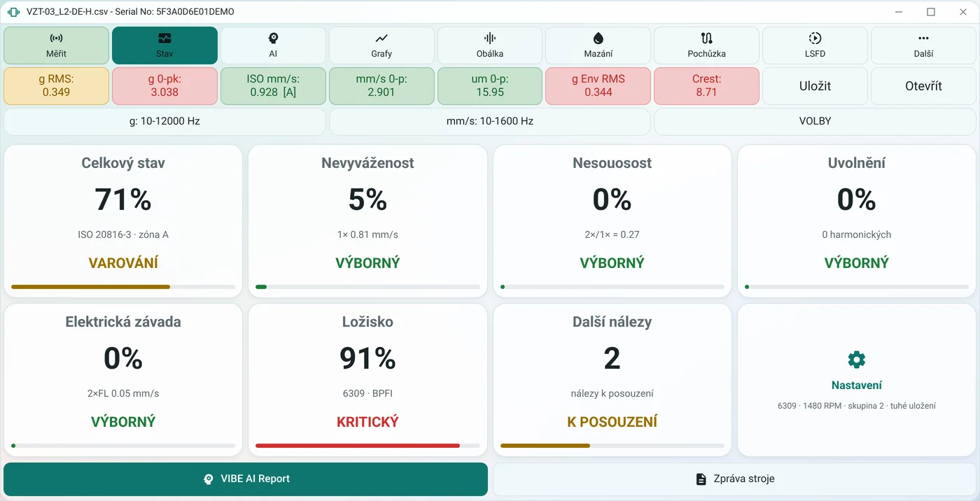Open the Nevyváženost 5% card
This screenshot has width=980, height=501.
pyautogui.click(x=367, y=221)
